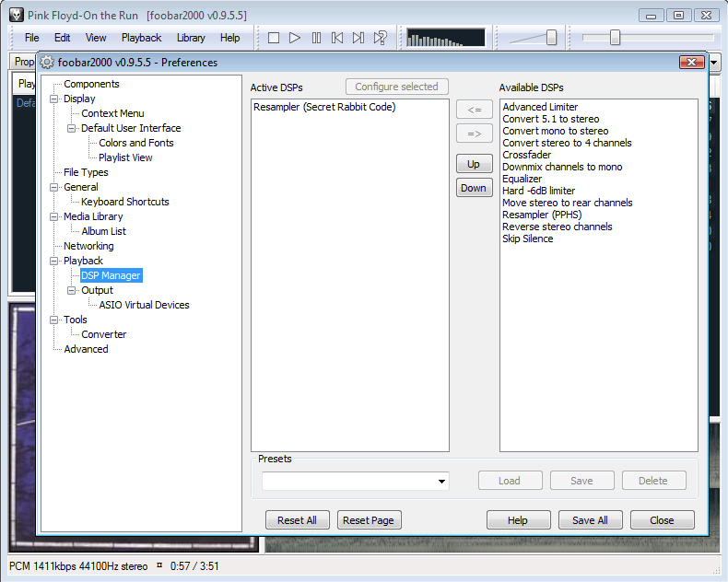This screenshot has height=582, width=728.
Task: Click the Reset Page button
Action: [369, 520]
